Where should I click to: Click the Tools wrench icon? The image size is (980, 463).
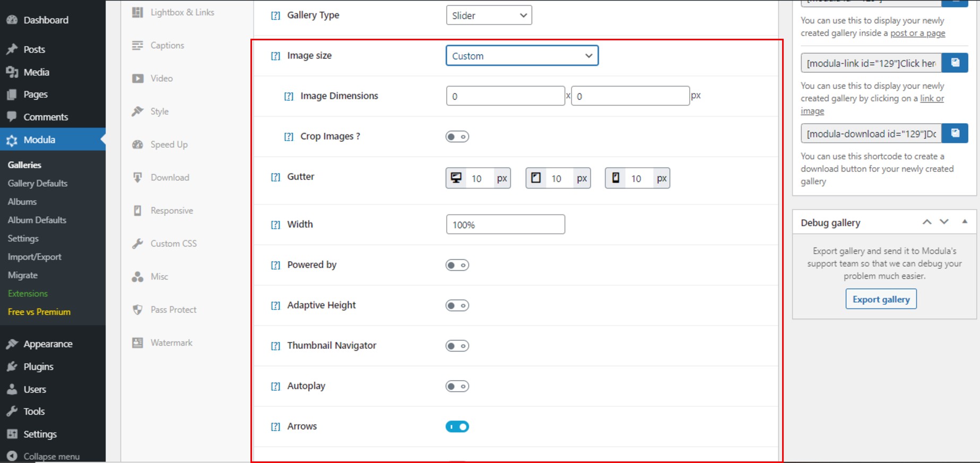click(x=12, y=411)
